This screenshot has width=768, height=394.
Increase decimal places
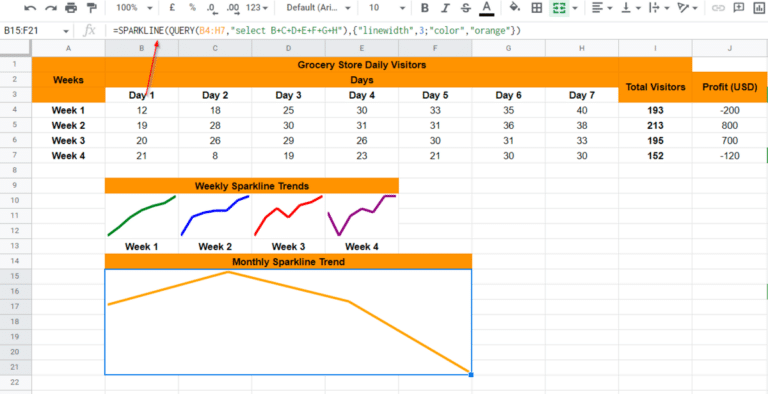point(233,8)
